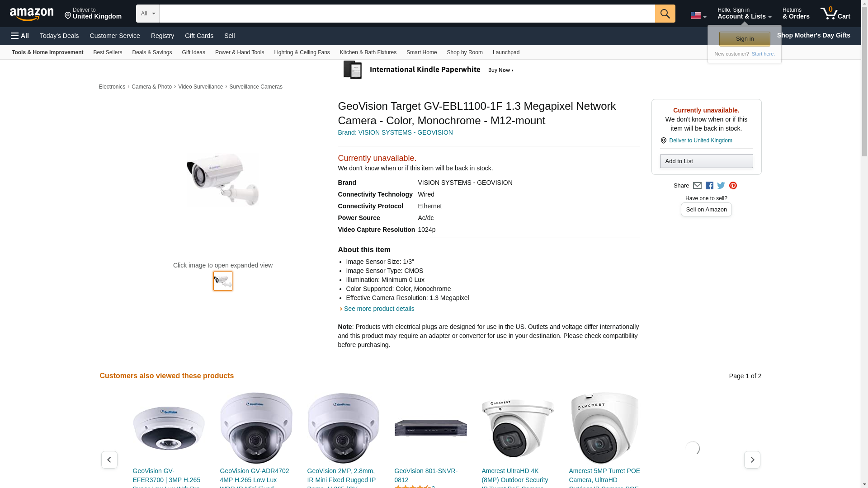Focus the Amazon search input field

click(x=407, y=14)
